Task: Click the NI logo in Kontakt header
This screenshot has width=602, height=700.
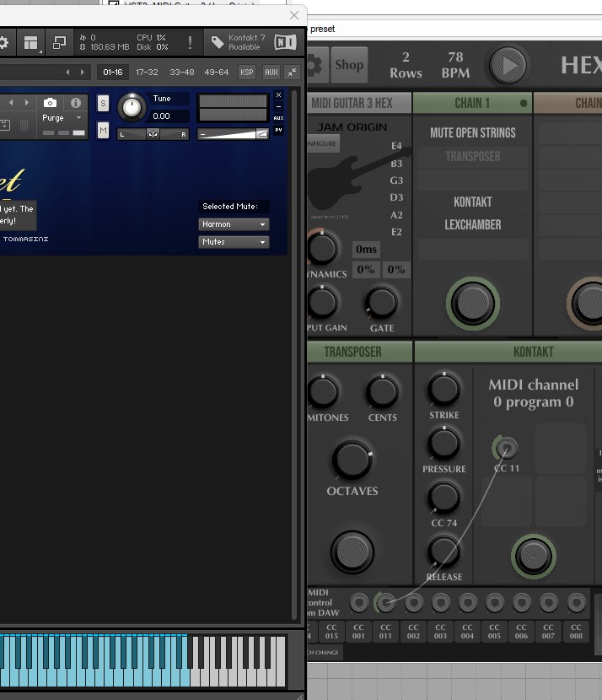Action: (x=286, y=42)
